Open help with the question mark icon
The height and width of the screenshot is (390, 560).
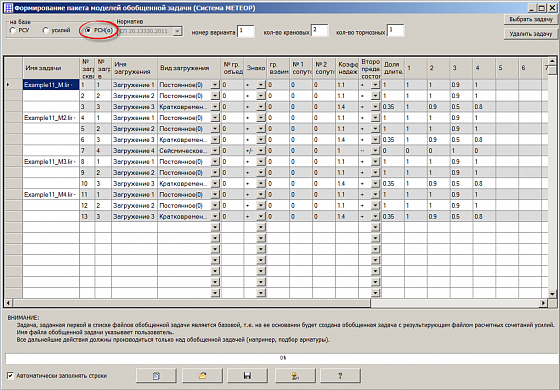pos(340,376)
